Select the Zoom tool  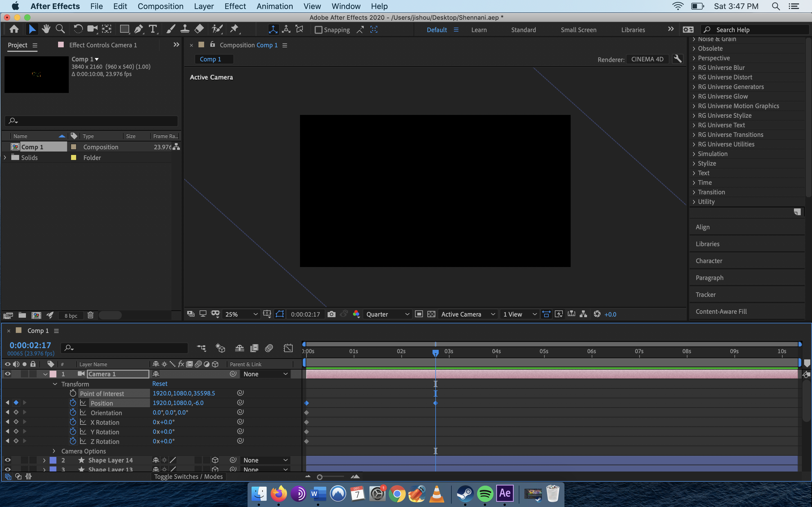tap(60, 29)
